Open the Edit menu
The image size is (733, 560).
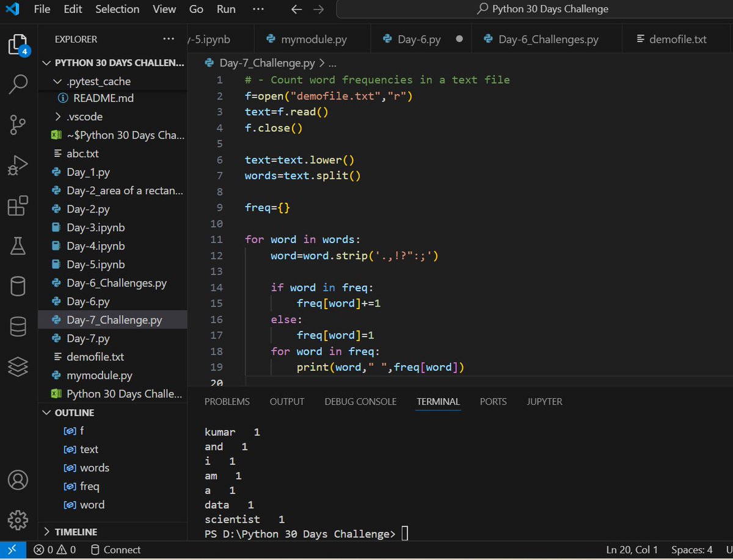point(73,9)
